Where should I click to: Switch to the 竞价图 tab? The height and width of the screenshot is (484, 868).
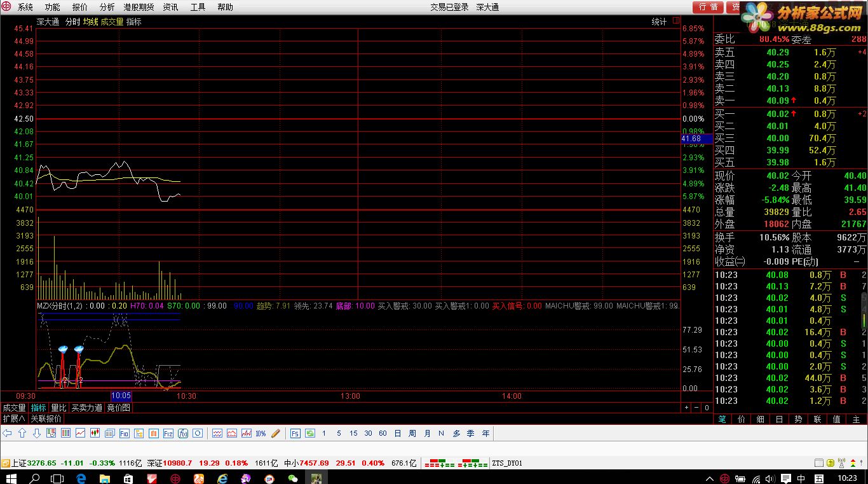pos(118,408)
